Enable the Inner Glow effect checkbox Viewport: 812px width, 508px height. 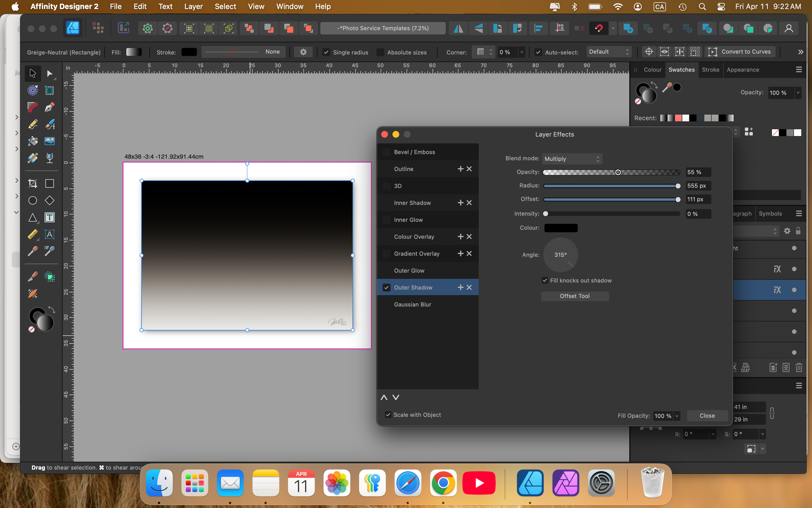pos(387,220)
